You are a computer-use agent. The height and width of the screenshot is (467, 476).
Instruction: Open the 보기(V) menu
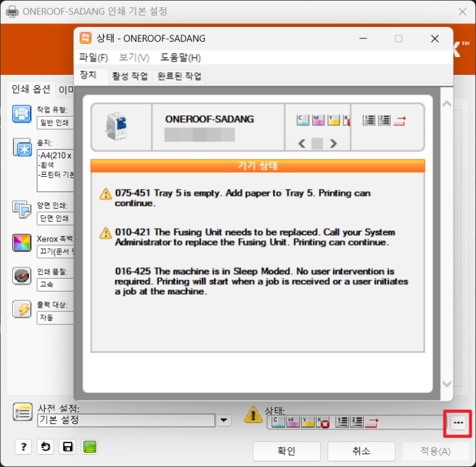pos(134,58)
